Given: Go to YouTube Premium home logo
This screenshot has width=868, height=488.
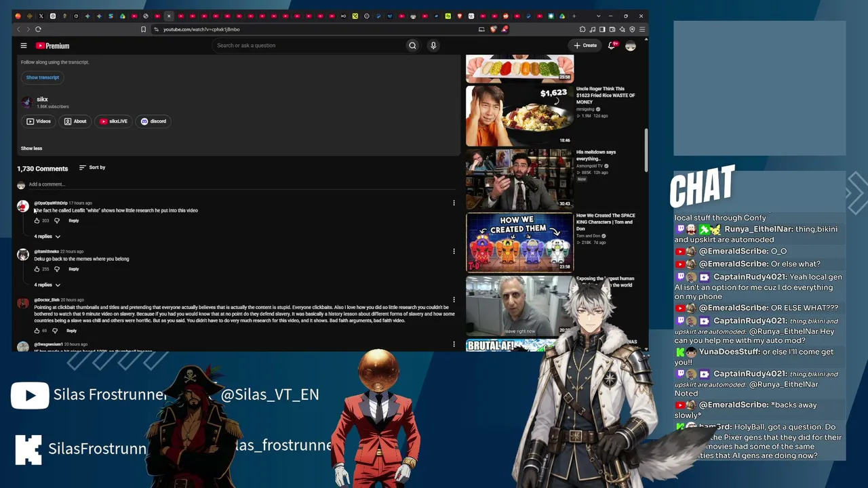Looking at the screenshot, I should point(53,45).
